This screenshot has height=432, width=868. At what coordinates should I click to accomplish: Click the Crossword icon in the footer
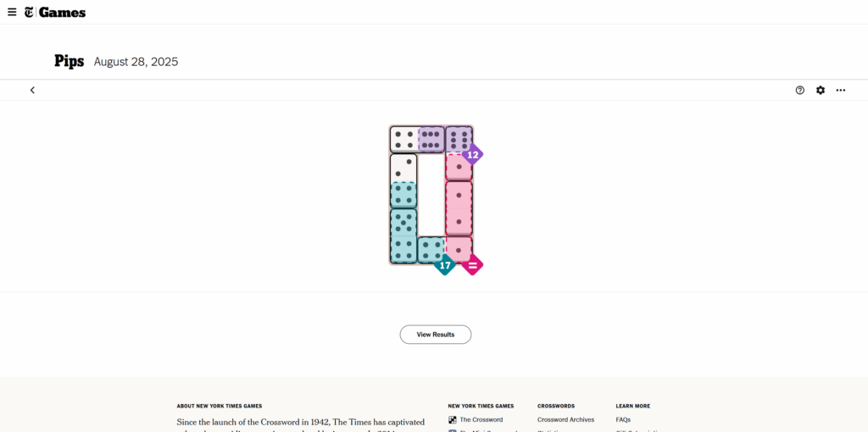click(453, 419)
